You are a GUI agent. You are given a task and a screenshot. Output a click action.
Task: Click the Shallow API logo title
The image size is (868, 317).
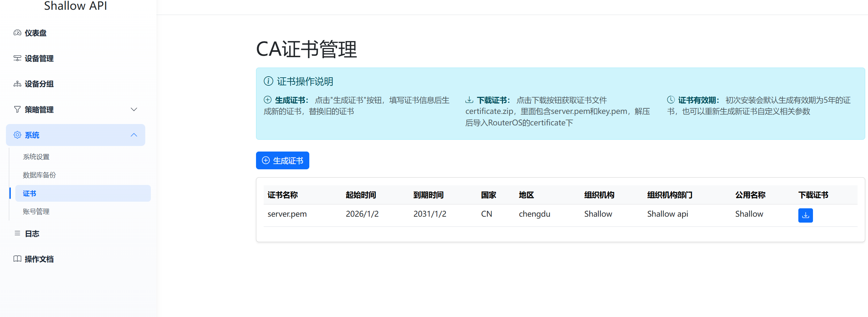75,6
